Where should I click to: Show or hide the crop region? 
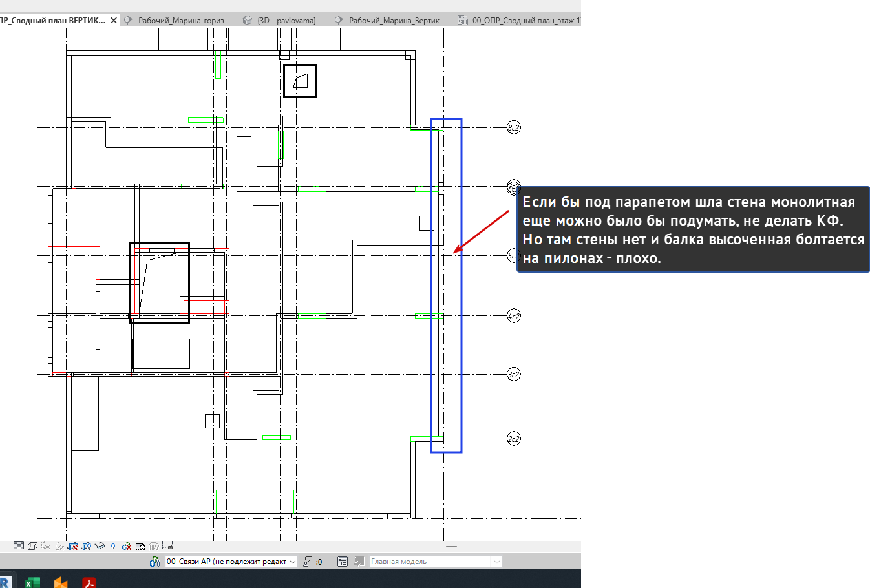tap(86, 546)
